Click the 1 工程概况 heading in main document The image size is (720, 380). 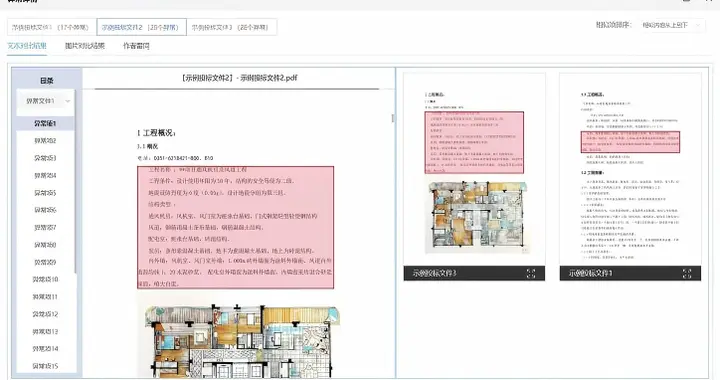(x=157, y=133)
